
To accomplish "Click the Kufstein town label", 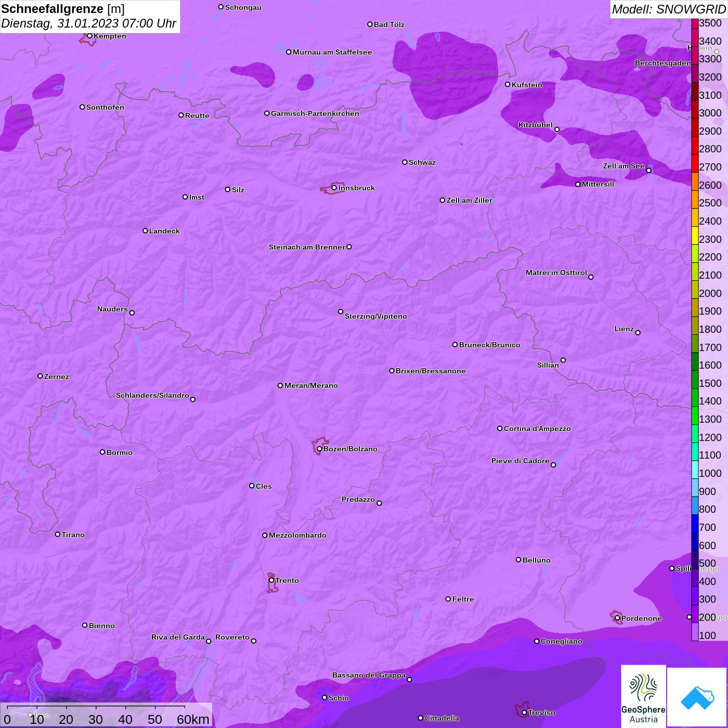I will [527, 85].
